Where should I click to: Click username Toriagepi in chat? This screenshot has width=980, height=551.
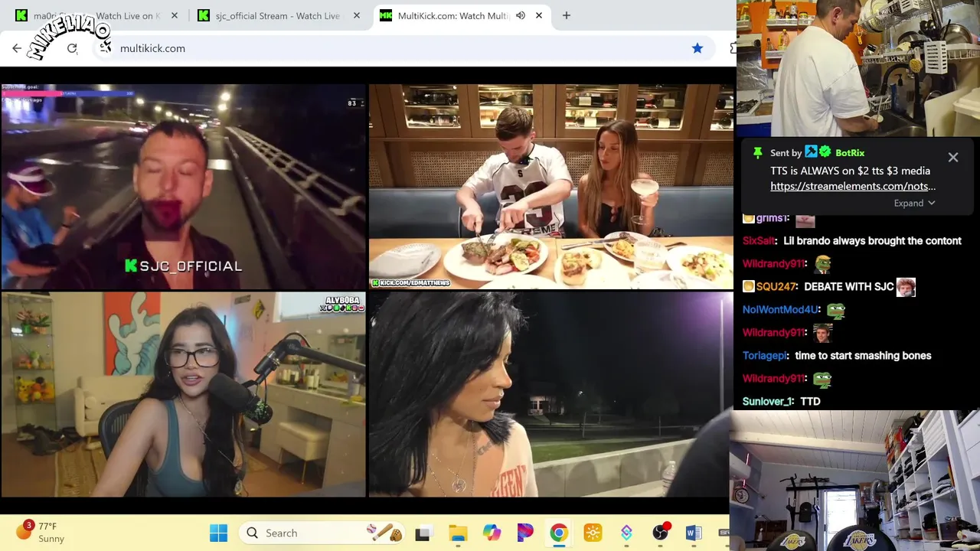[765, 355]
